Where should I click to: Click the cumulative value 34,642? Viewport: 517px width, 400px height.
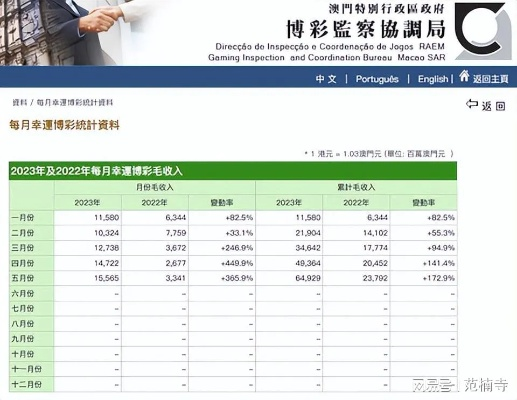click(308, 248)
